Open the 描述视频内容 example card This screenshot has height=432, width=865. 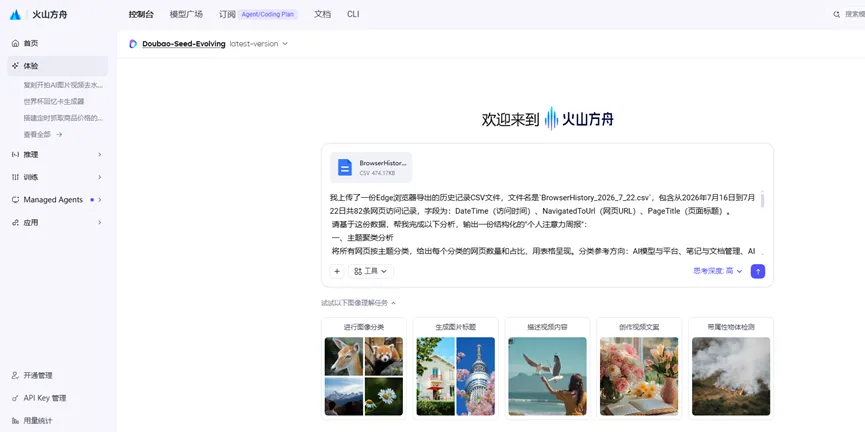547,368
